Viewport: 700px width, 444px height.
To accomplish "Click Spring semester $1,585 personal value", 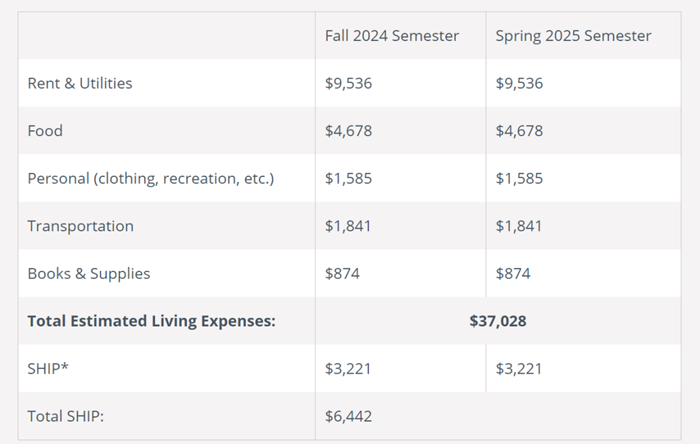I will click(519, 178).
